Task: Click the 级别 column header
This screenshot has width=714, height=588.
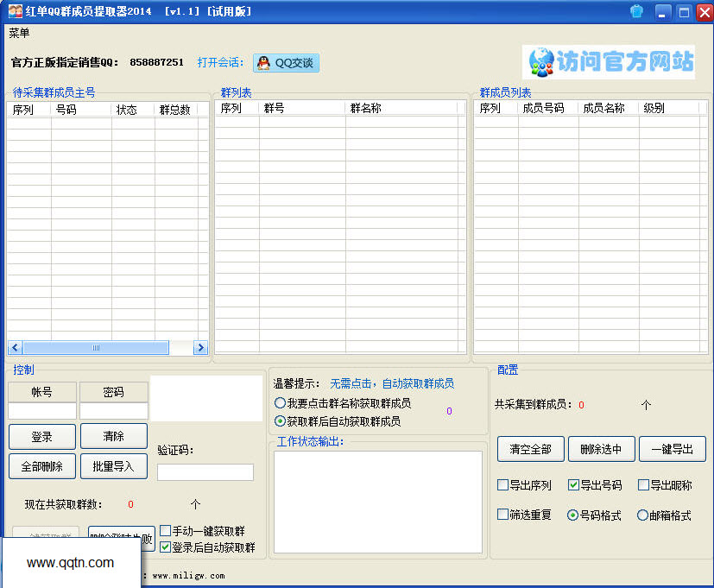Action: (669, 109)
